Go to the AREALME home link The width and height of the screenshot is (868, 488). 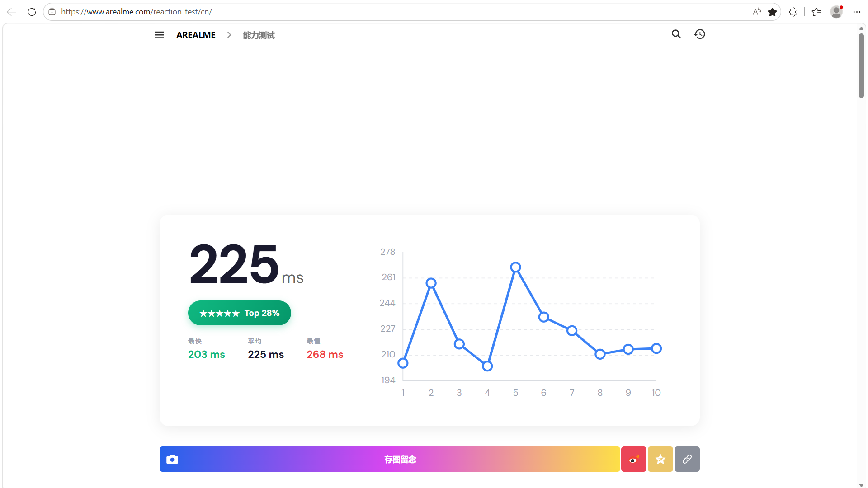196,35
